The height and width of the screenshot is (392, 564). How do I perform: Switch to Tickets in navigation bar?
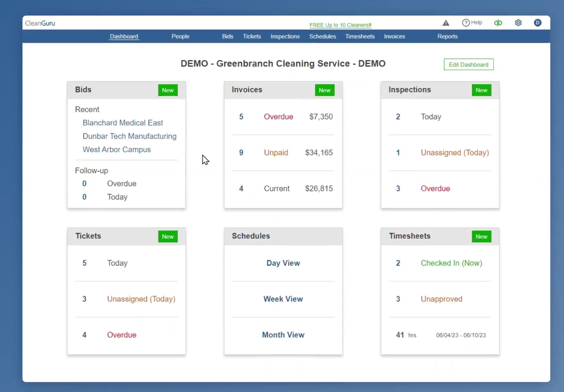click(x=252, y=36)
